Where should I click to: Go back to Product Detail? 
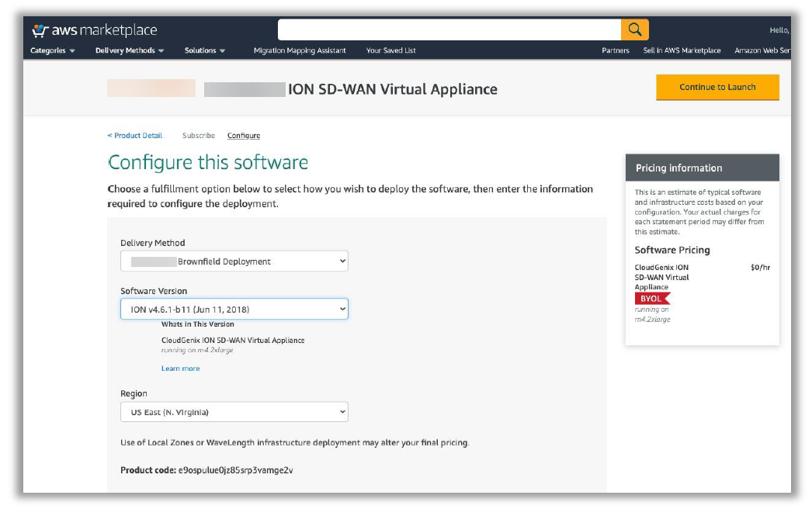[x=135, y=136]
